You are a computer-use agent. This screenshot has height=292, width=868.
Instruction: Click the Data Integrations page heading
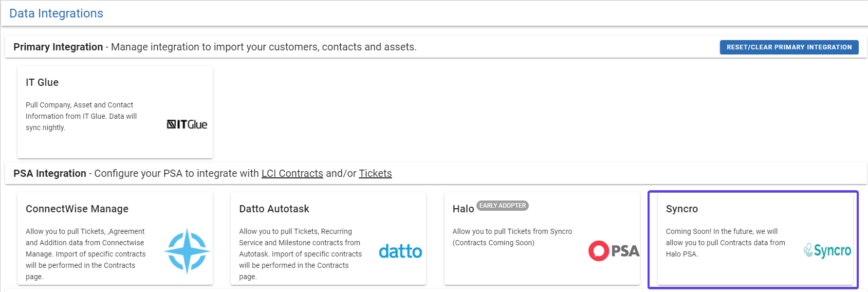pyautogui.click(x=57, y=13)
